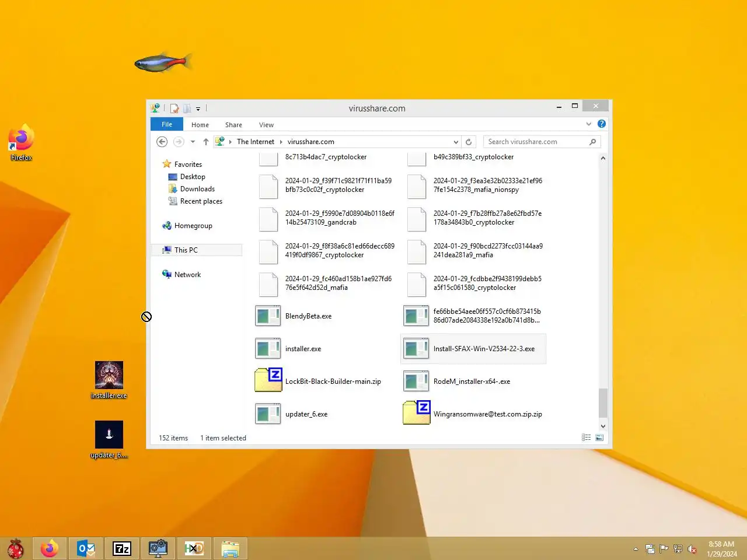Select file ending in 419f0df9867_cryptolocker
Viewport: 747px width, 560px height.
coord(324,251)
